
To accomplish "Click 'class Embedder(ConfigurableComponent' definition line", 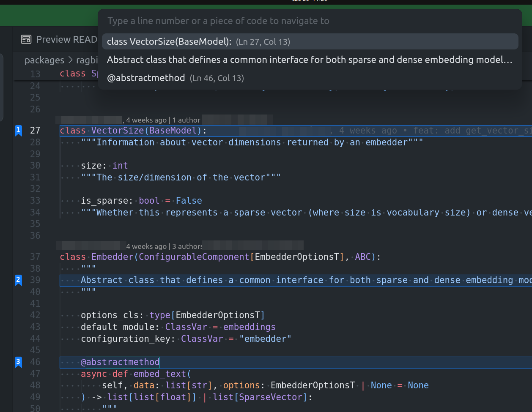I will [220, 256].
